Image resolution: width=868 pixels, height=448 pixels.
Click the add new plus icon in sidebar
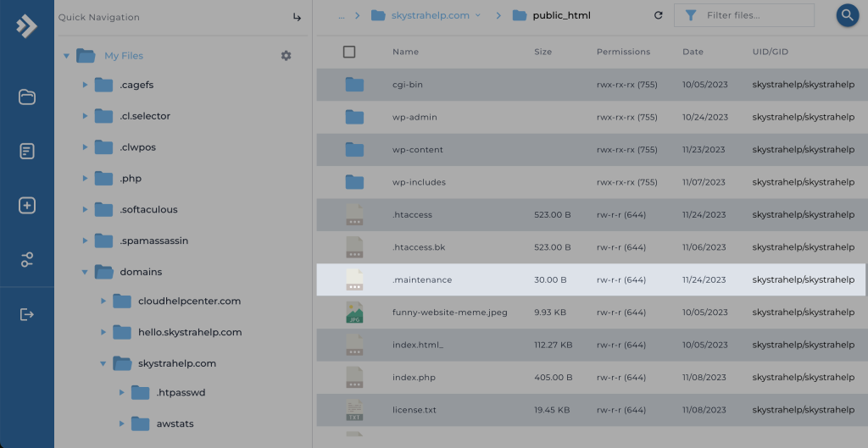[27, 206]
